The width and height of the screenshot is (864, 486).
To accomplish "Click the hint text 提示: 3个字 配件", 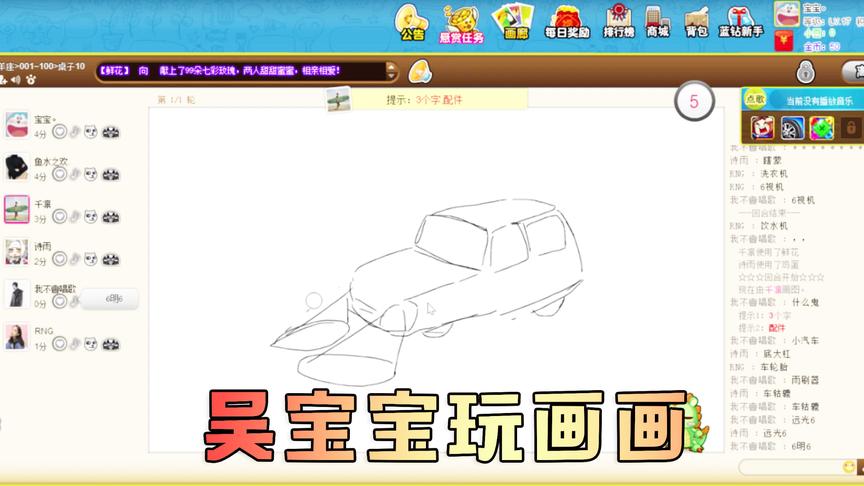I will coord(424,100).
